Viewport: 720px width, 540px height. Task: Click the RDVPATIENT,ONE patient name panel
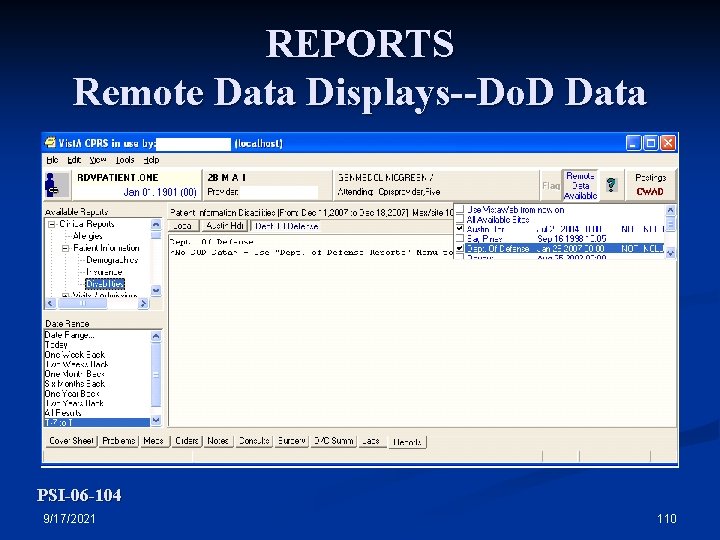[136, 185]
